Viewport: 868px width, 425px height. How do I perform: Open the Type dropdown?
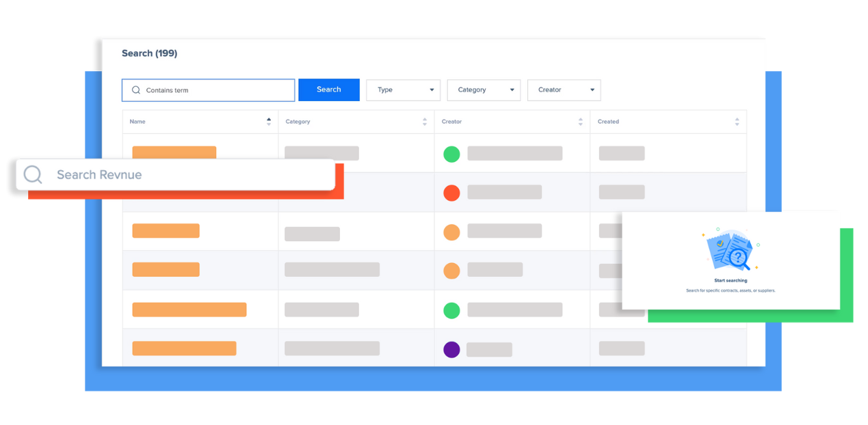click(403, 90)
